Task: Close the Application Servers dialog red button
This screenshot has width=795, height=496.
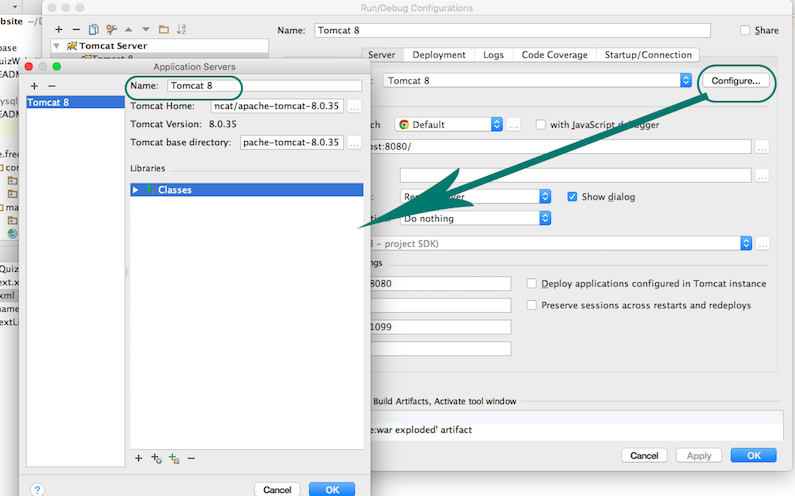Action: (29, 66)
